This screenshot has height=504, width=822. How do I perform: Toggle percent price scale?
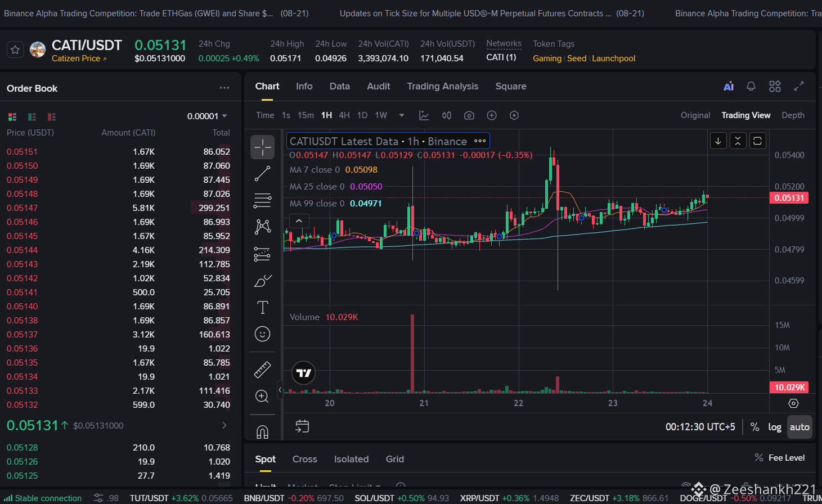point(754,427)
